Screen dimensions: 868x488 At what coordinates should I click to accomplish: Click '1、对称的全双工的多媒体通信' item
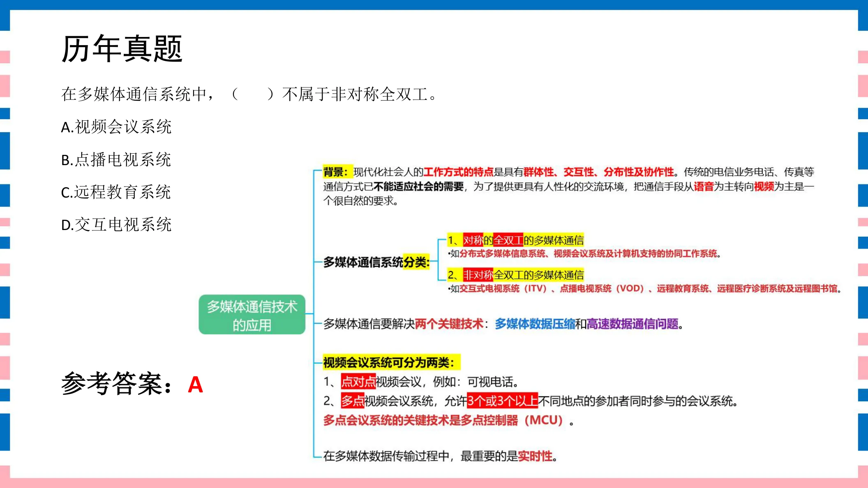coord(516,240)
